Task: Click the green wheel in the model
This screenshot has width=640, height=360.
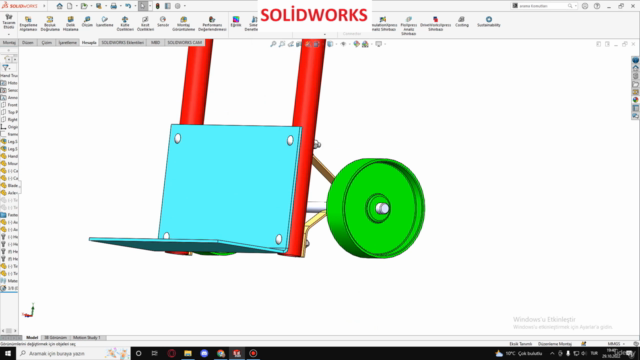Action: [376, 208]
